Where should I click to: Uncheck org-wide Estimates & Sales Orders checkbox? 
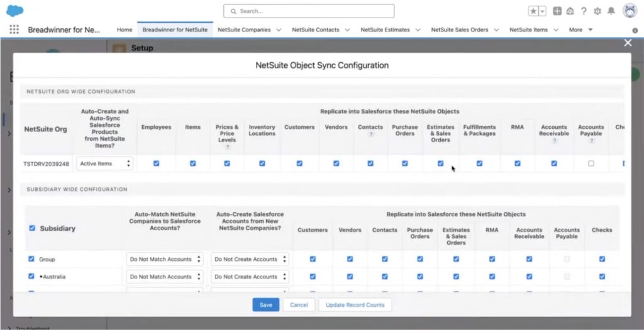coord(441,163)
